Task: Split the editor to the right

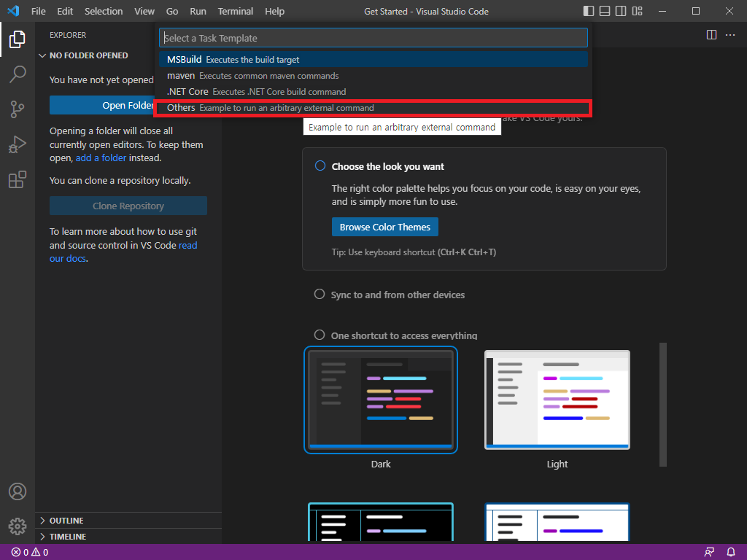Action: click(711, 35)
